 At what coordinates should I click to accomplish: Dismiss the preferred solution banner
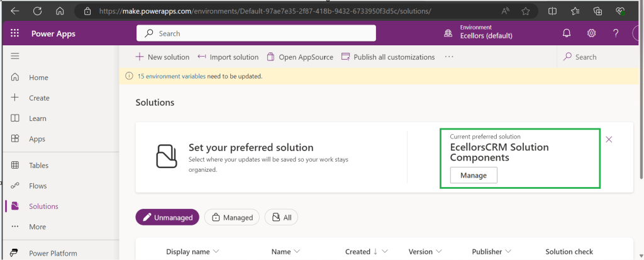click(609, 140)
